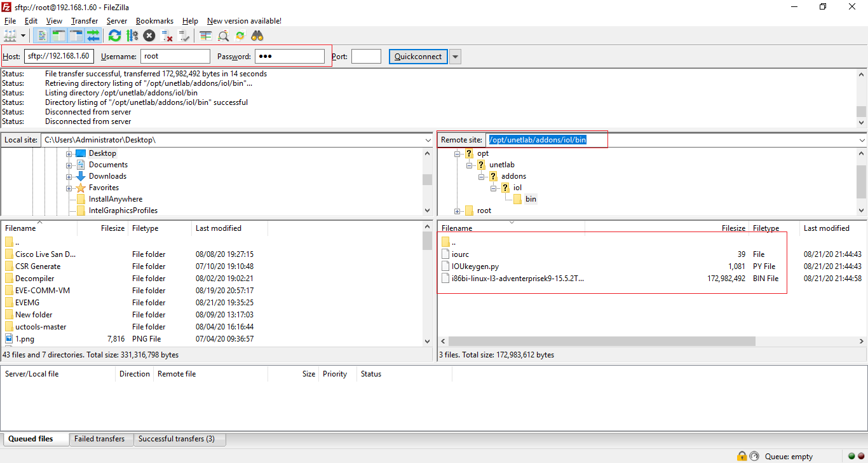Click the Desktop icon in the local tree
Viewport: 868px width, 463px height.
(81, 153)
